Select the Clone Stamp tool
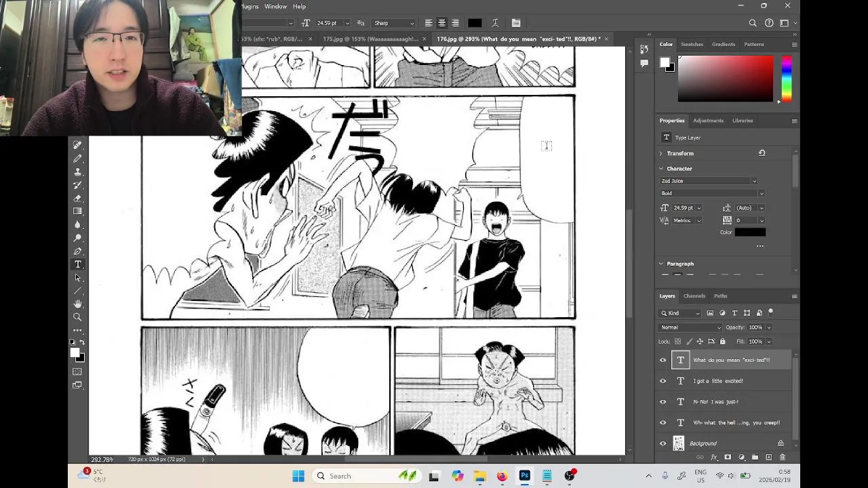868x488 pixels. pos(77,171)
